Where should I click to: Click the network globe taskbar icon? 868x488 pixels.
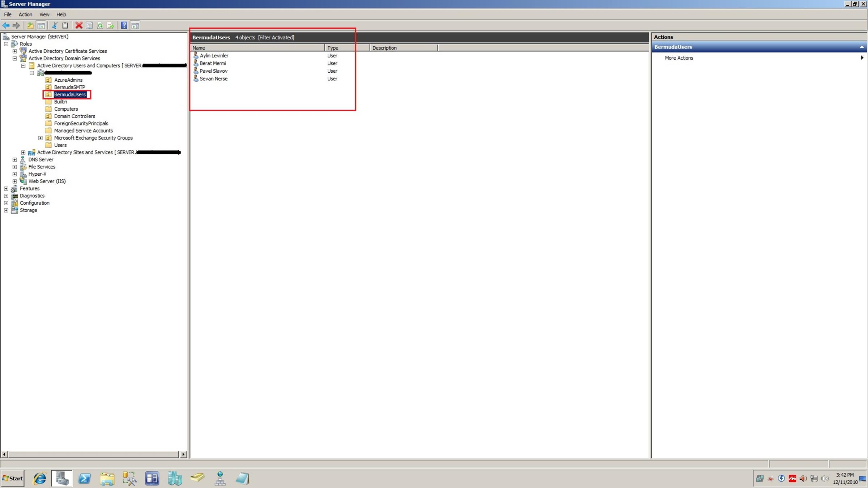tap(220, 478)
